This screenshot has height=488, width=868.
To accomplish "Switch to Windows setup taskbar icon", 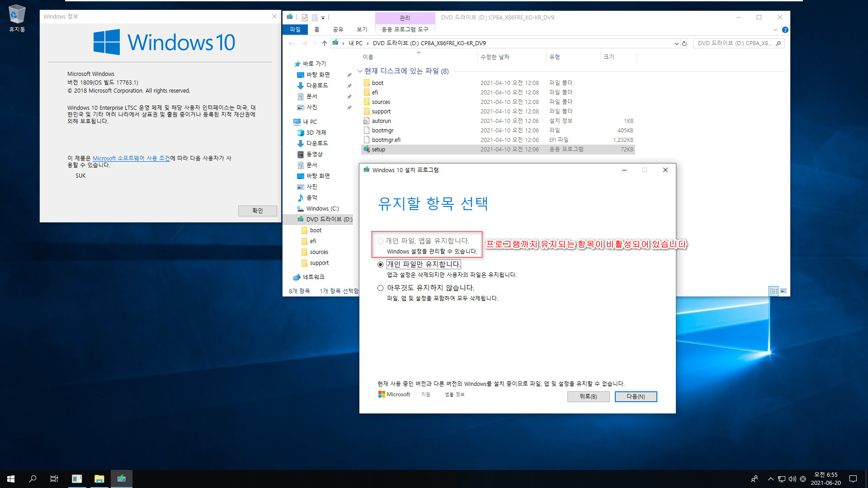I will coord(122,479).
